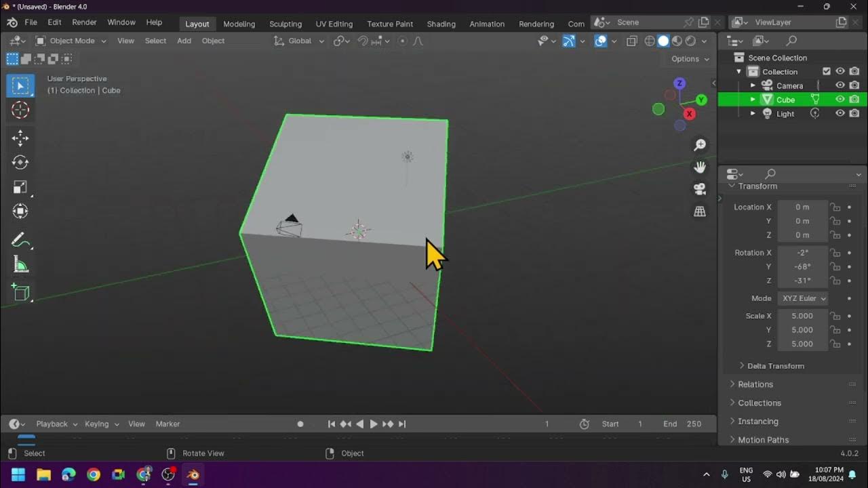
Task: Hide the Collection with its eye icon
Action: [x=840, y=71]
